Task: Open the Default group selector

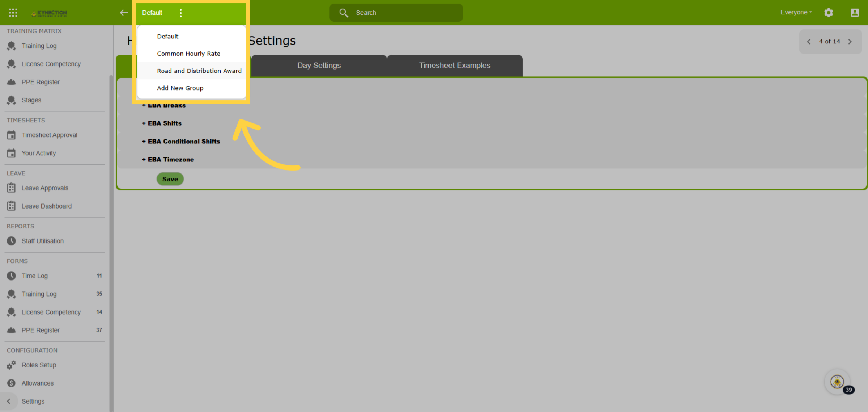Action: [152, 13]
